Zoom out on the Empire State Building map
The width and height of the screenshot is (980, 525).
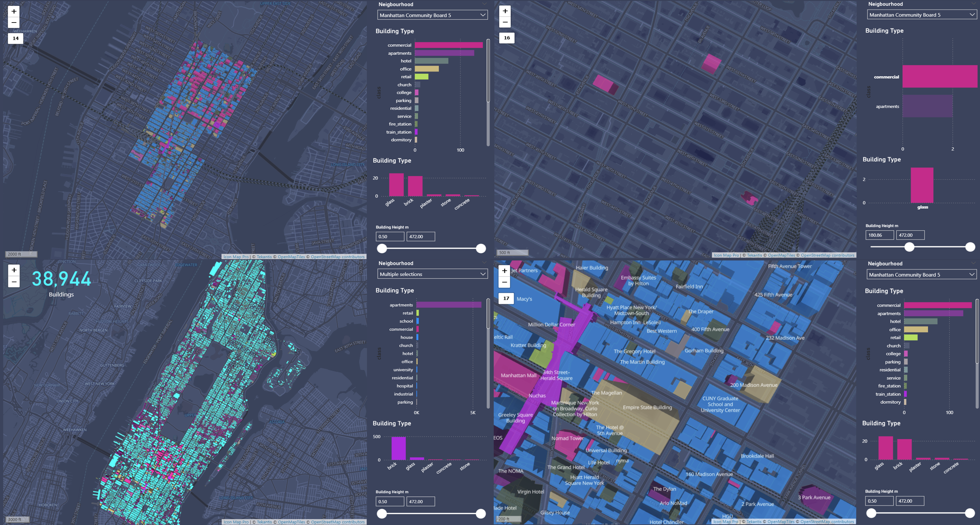coord(504,282)
